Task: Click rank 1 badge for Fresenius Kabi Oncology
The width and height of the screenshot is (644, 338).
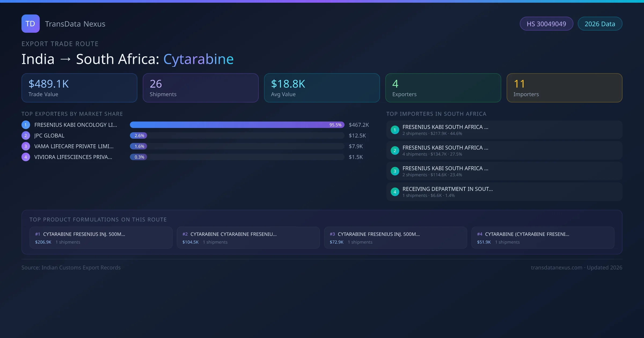Action: tap(25, 125)
